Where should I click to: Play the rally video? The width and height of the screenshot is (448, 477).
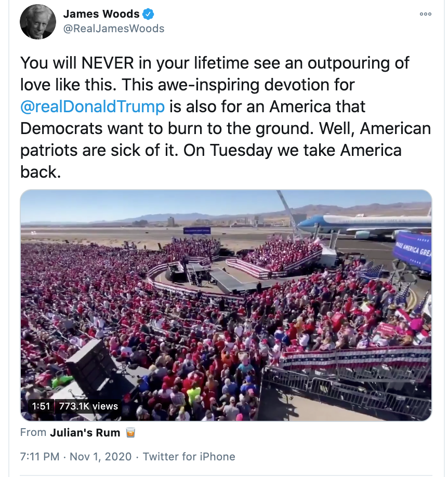point(226,305)
